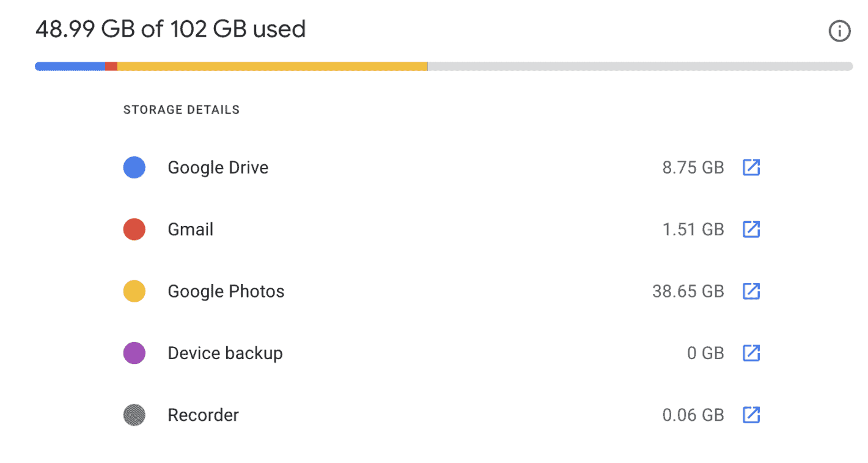Open Google Photos storage external link icon

click(751, 291)
